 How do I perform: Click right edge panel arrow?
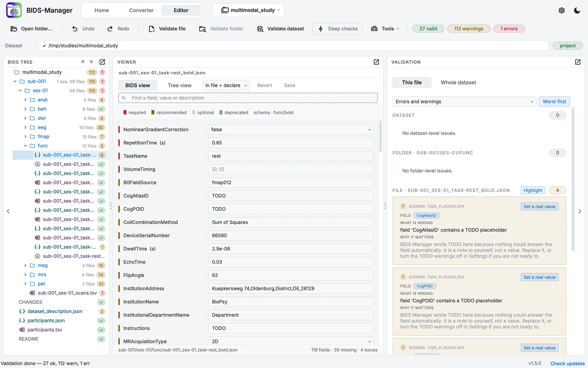[580, 211]
